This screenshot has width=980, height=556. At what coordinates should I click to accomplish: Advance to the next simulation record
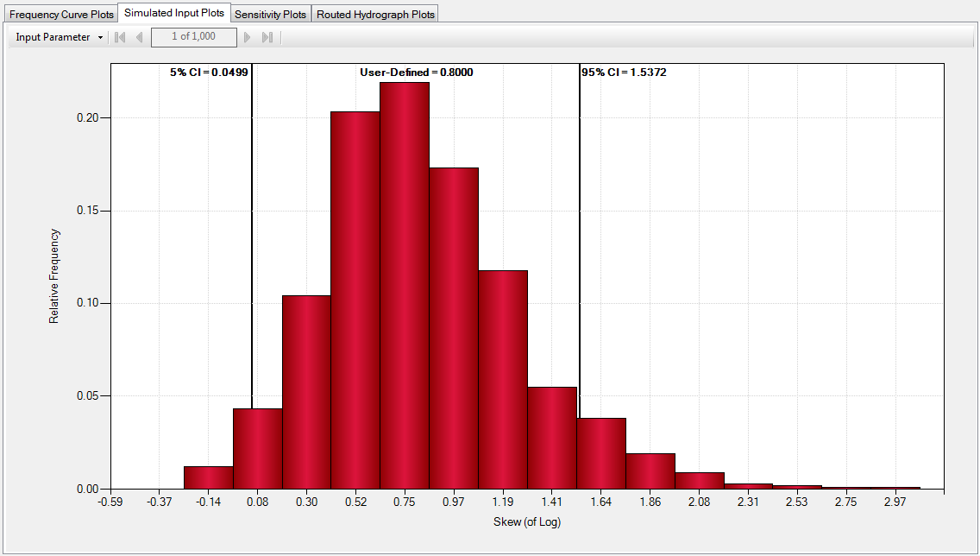[248, 37]
